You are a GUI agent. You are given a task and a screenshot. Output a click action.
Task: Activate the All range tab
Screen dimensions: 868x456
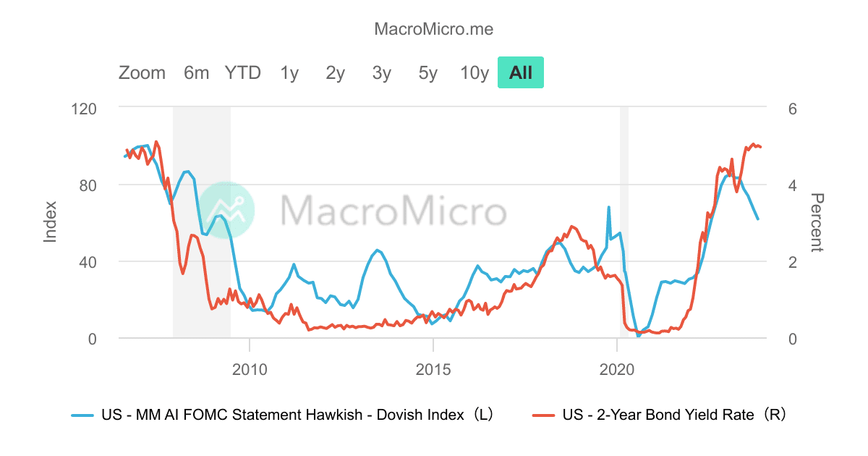pos(520,72)
